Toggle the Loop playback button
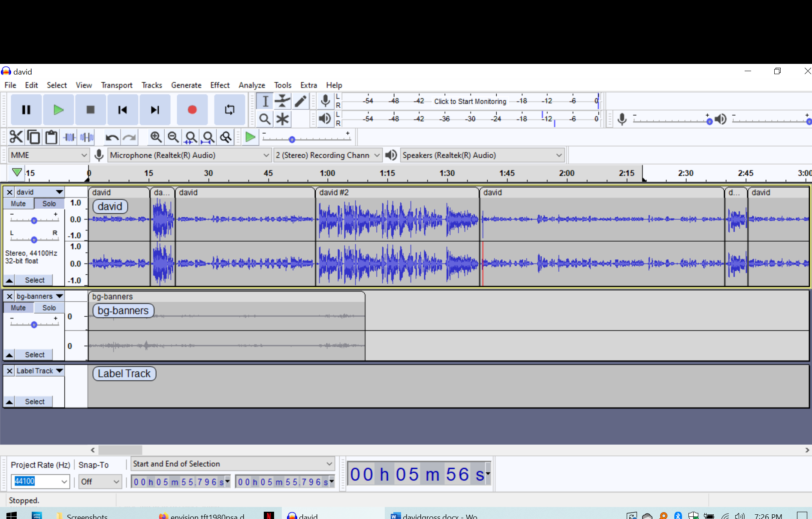Viewport: 812px width, 519px height. 229,110
